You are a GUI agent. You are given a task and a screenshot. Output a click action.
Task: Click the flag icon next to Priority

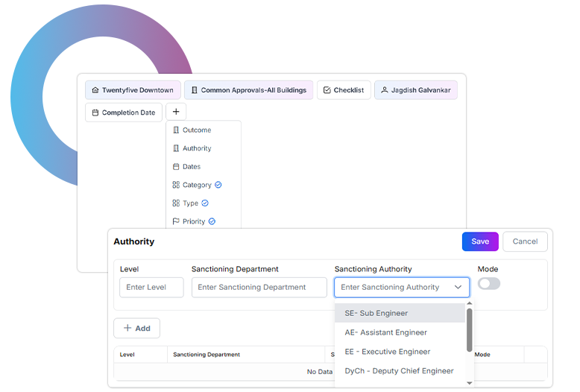[x=176, y=221]
